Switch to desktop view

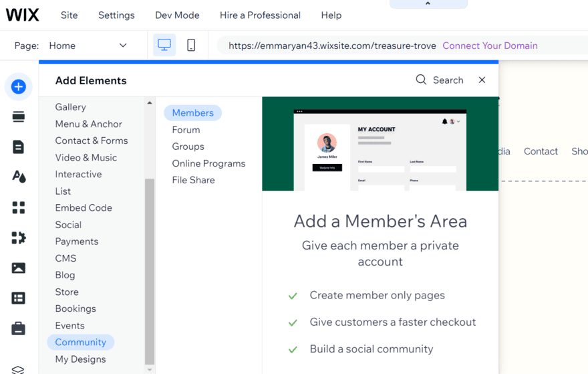[x=164, y=45]
